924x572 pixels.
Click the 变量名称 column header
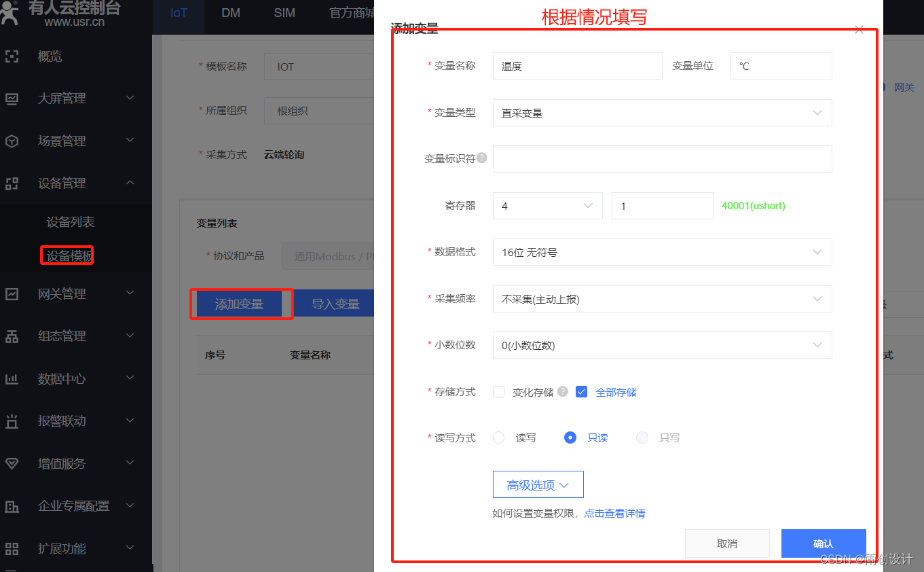pyautogui.click(x=310, y=355)
